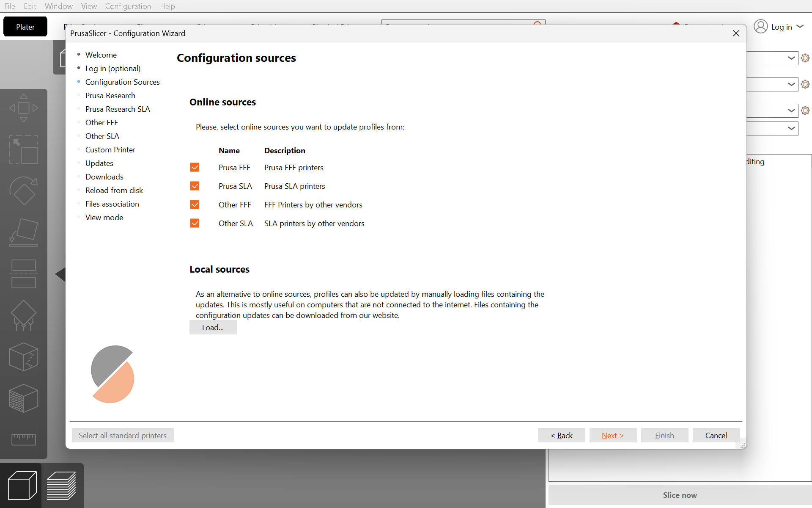Click Select all standard printers button
812x508 pixels.
tap(123, 435)
